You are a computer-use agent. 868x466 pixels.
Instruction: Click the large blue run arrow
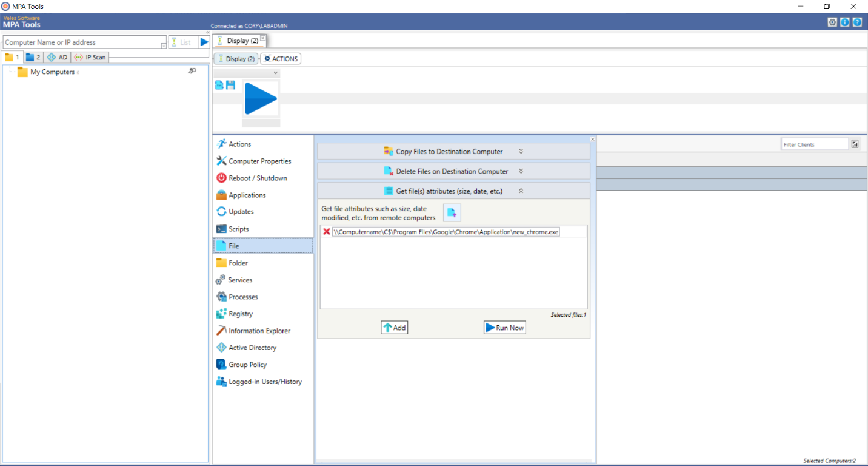[261, 98]
